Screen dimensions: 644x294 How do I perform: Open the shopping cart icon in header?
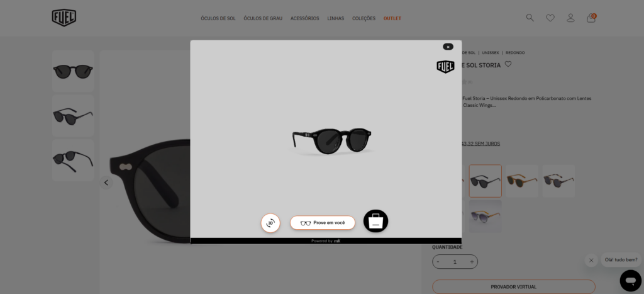click(591, 18)
